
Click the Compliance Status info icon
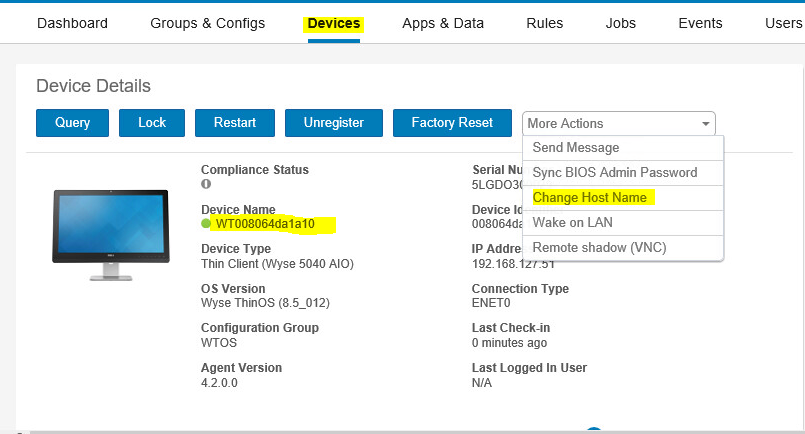(x=206, y=184)
